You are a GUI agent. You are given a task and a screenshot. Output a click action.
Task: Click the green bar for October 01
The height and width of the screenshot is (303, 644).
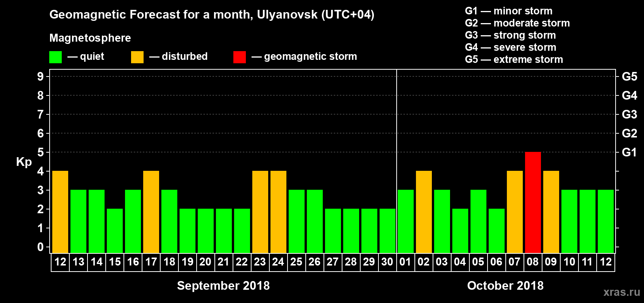click(x=406, y=222)
